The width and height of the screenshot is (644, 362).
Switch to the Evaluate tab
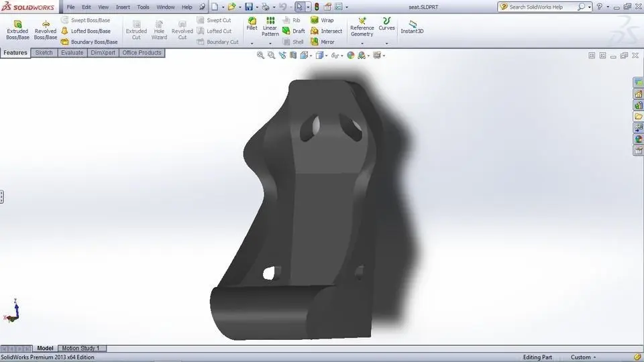(x=72, y=52)
